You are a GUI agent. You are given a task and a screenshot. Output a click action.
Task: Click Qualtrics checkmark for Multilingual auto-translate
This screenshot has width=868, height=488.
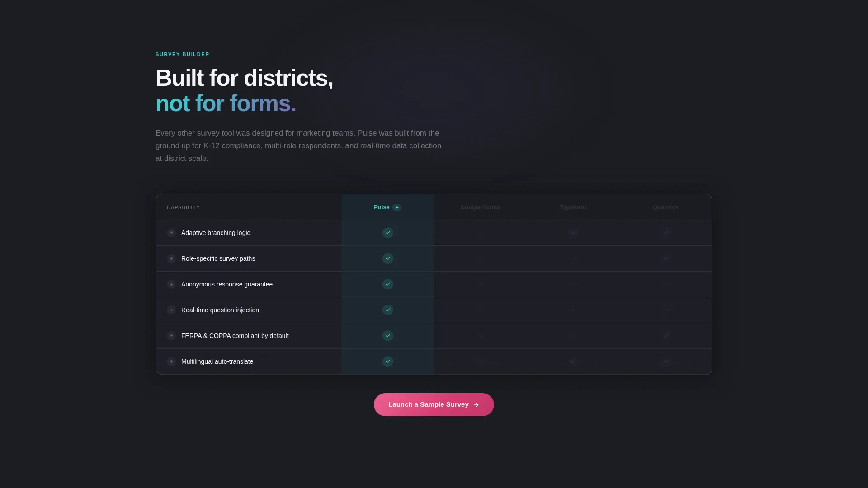point(665,361)
